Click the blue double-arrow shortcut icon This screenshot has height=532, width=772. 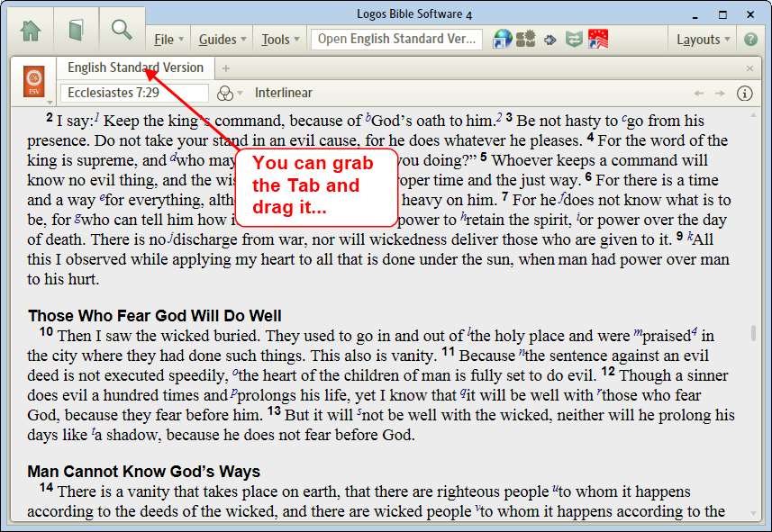click(x=550, y=40)
